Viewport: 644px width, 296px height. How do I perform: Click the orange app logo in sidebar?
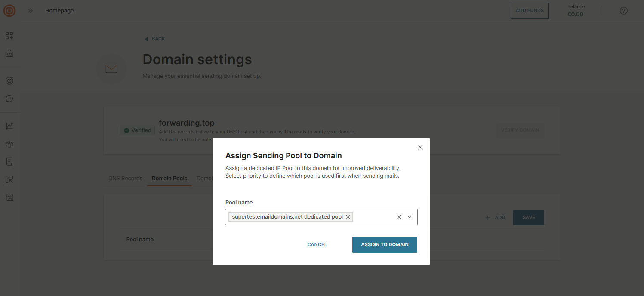[x=9, y=11]
